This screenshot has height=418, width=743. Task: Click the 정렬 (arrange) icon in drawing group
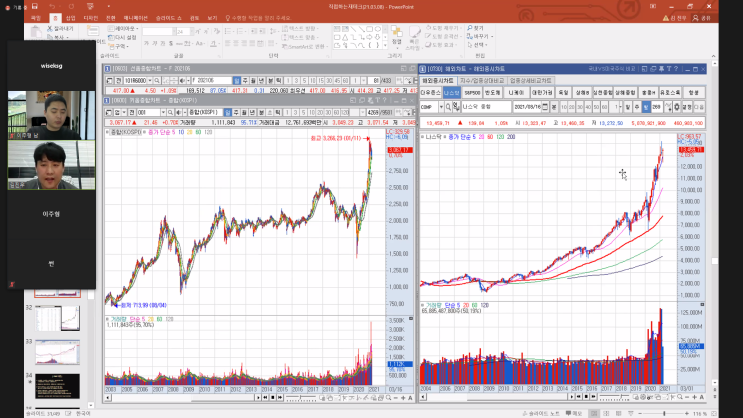pos(397,33)
